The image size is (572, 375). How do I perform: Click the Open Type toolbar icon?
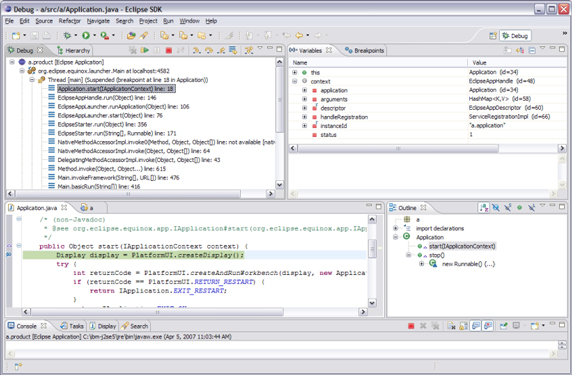click(131, 35)
